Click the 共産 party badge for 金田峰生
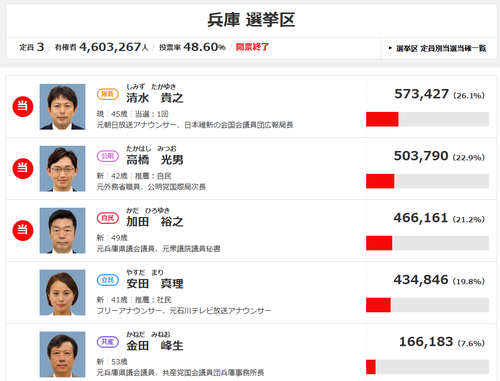The image size is (500, 381). point(108,342)
